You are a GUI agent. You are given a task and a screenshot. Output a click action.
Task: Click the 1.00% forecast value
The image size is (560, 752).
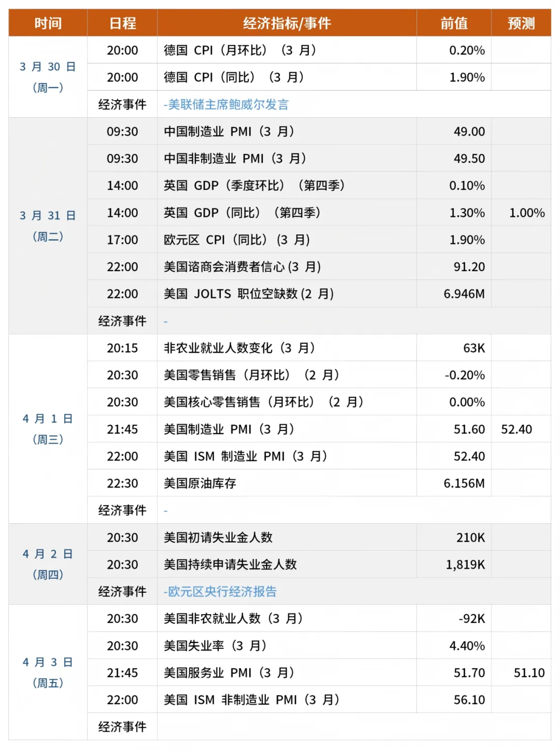(527, 213)
